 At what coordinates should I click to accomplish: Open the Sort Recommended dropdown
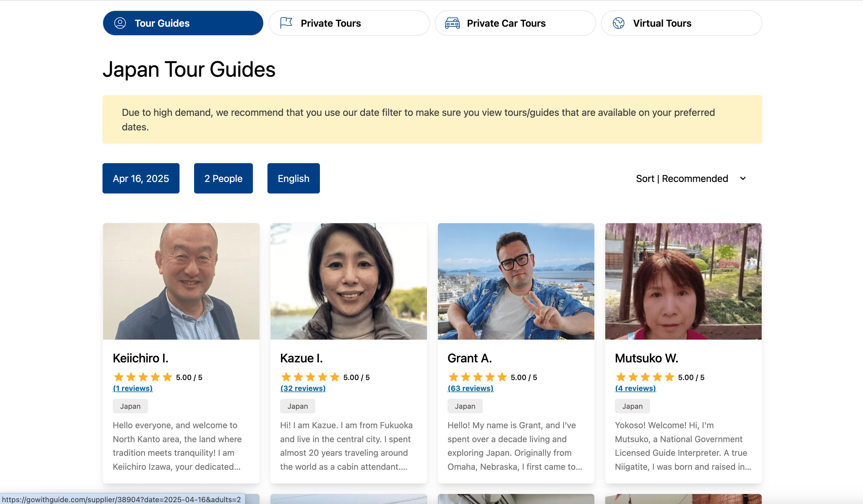coord(682,178)
